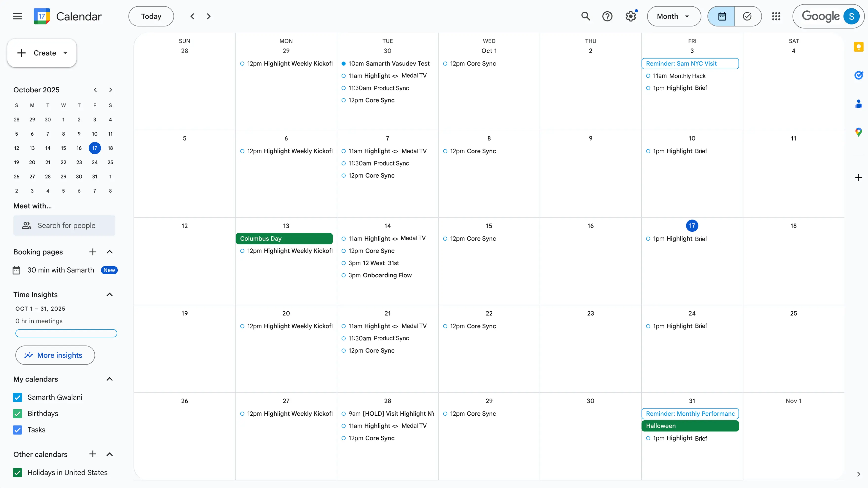Open the main menu hamburger icon
Image resolution: width=868 pixels, height=488 pixels.
pyautogui.click(x=17, y=16)
